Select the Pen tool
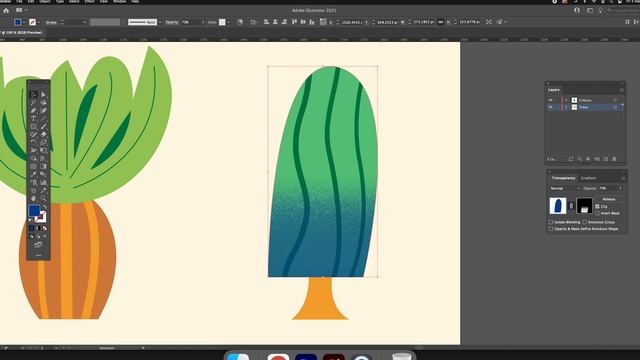This screenshot has height=360, width=640. (x=33, y=111)
